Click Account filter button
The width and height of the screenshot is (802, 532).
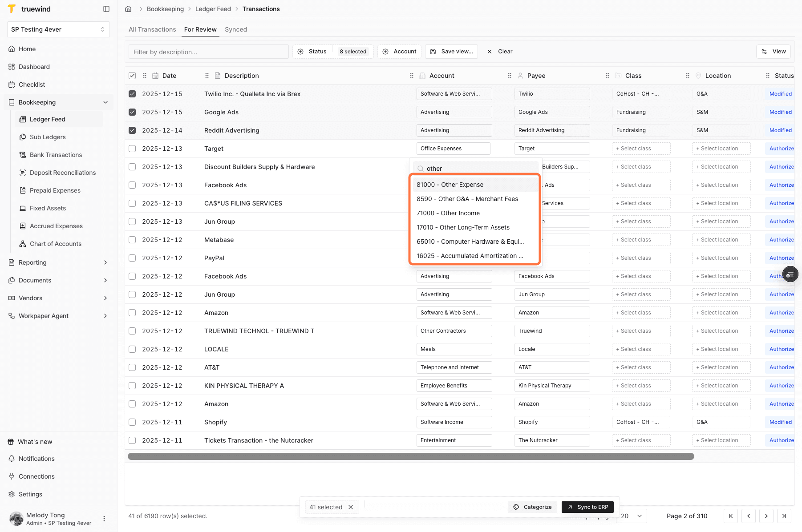400,52
